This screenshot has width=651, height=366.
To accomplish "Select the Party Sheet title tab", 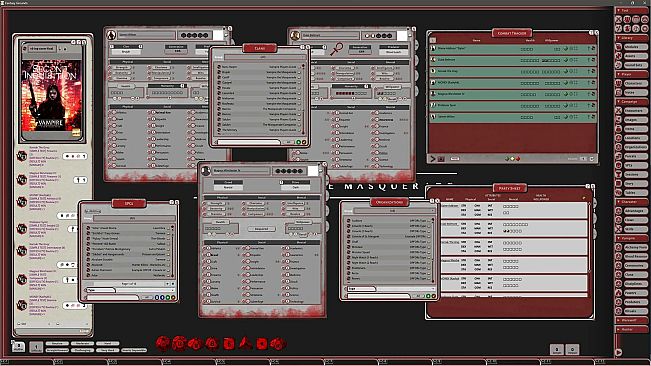I will pos(509,188).
